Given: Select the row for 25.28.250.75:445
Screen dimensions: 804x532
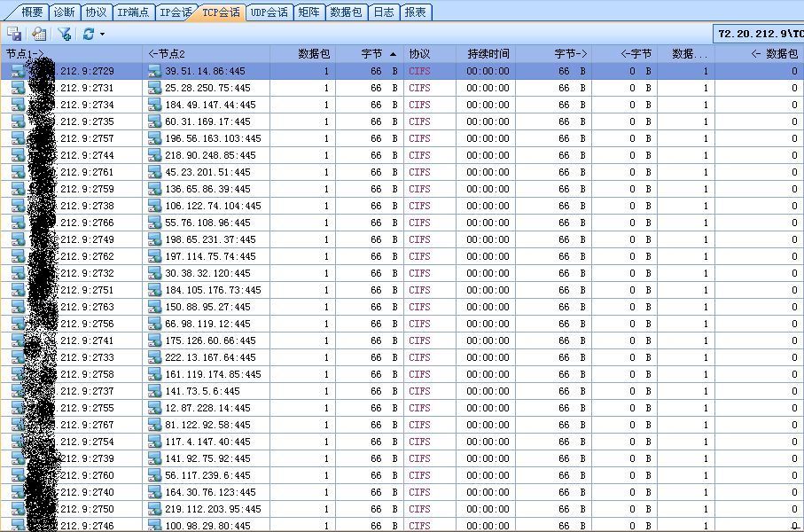Looking at the screenshot, I should coord(213,88).
